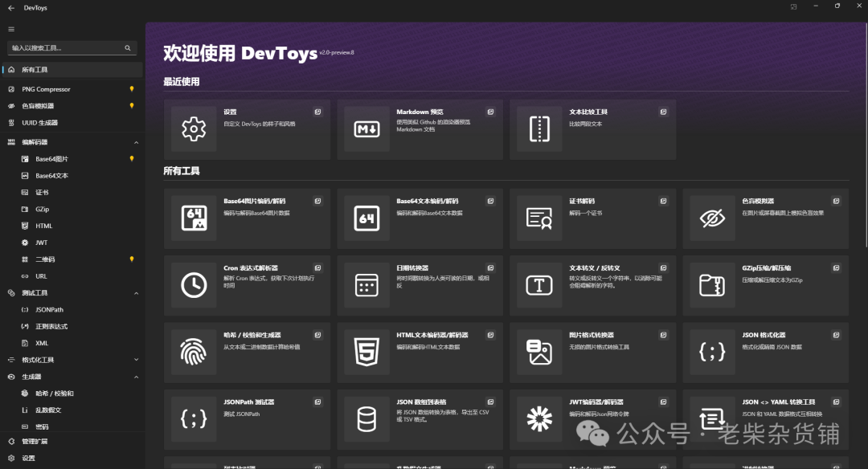Image resolution: width=868 pixels, height=469 pixels.
Task: Open 设置 at the sidebar bottom
Action: [72, 458]
